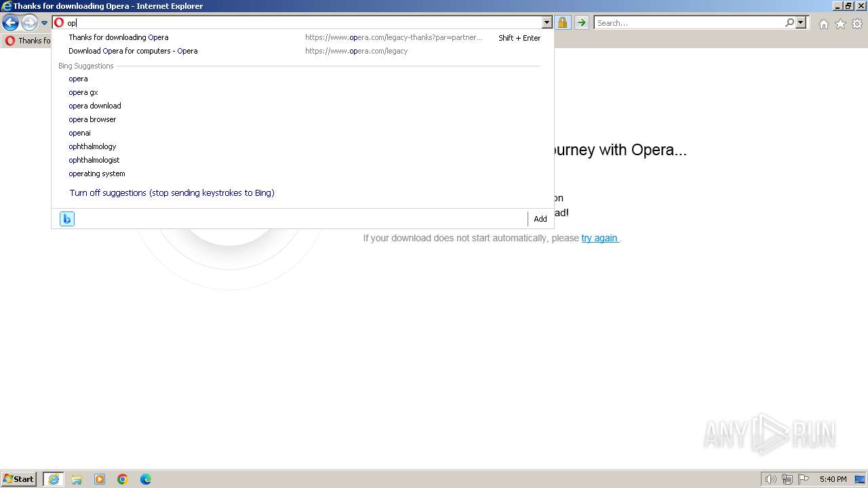The height and width of the screenshot is (488, 868).
Task: Choose the 'opera gx' suggestion
Action: (302, 92)
